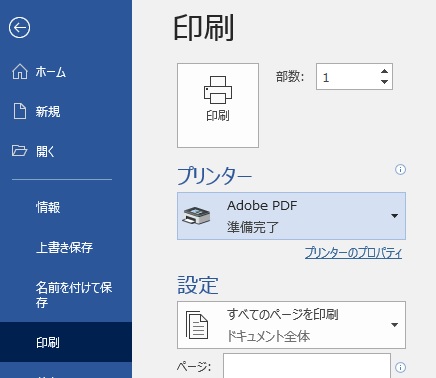Expand the すべてのページを印刷 dropdown

coord(291,325)
